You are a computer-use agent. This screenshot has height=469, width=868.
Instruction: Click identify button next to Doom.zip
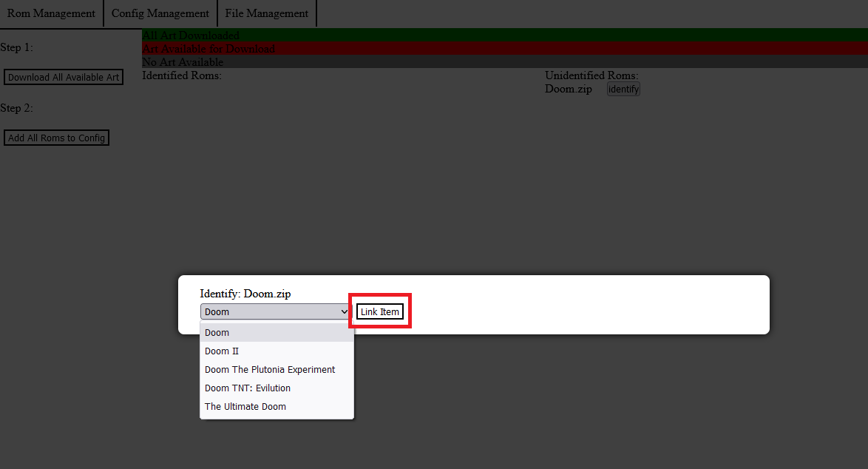coord(623,89)
